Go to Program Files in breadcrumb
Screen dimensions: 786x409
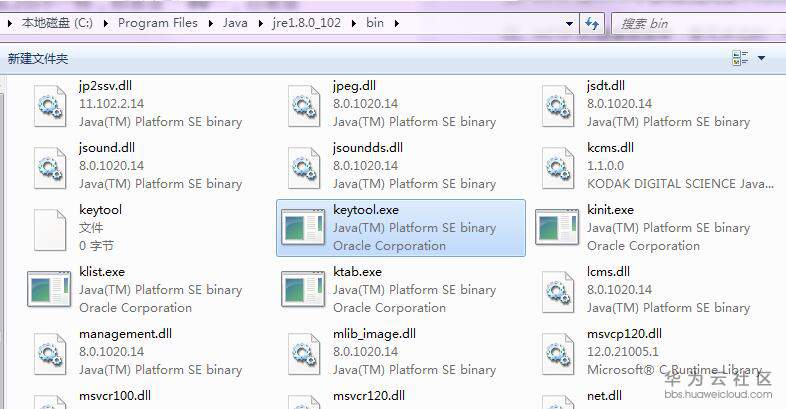[x=158, y=23]
